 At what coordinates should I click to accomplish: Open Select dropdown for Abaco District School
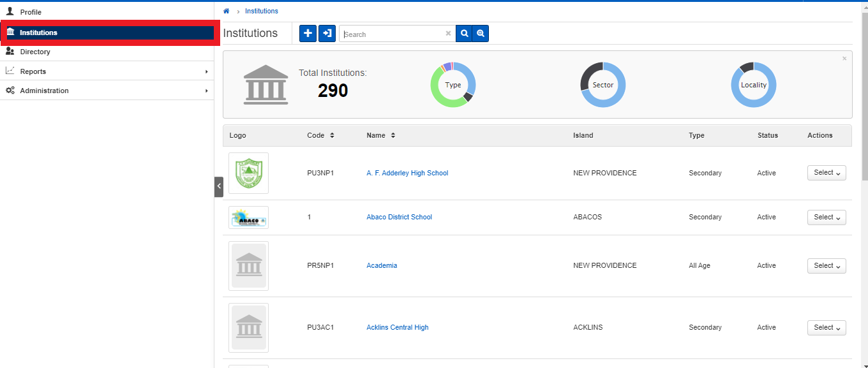point(827,217)
